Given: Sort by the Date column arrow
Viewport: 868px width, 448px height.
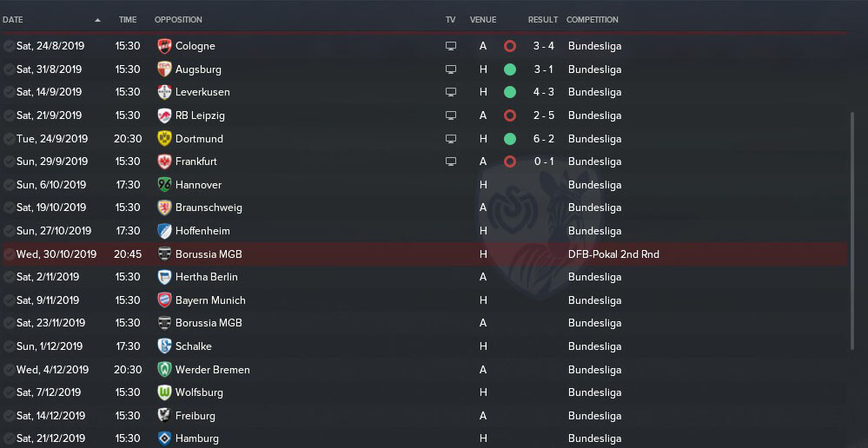Looking at the screenshot, I should pyautogui.click(x=98, y=20).
